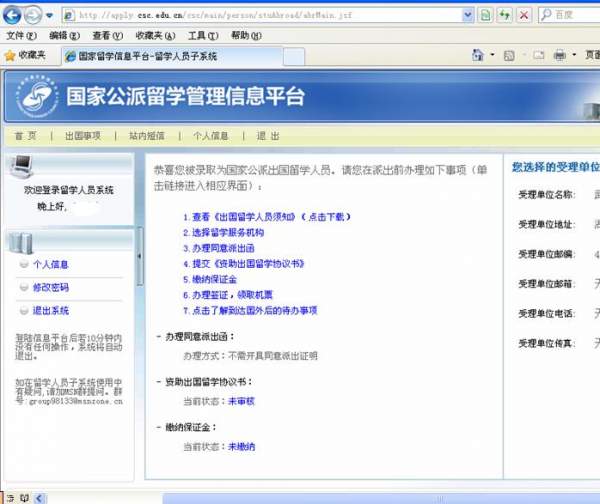The width and height of the screenshot is (600, 504).
Task: Click the 收藏夹 star favorites button
Action: coord(25,55)
